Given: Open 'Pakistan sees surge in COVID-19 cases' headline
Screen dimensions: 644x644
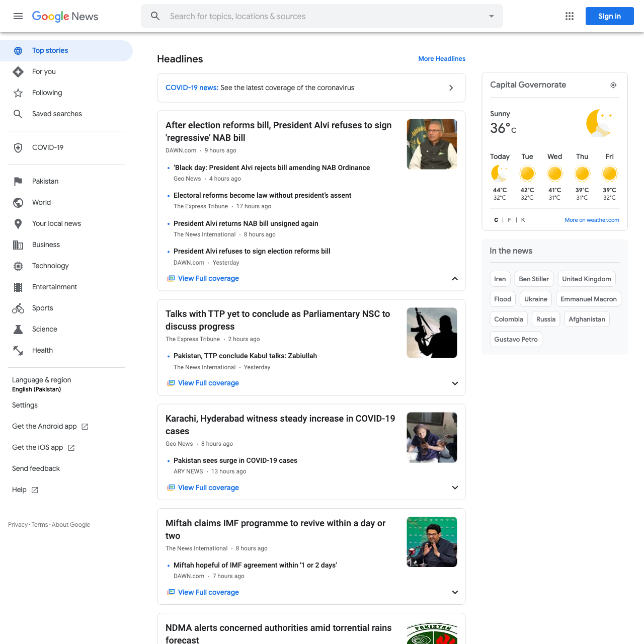Looking at the screenshot, I should coord(235,460).
